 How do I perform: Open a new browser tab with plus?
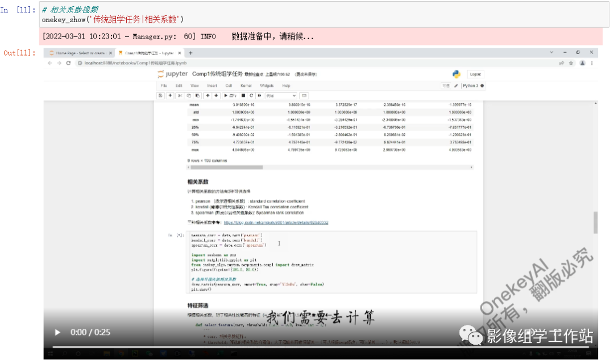pos(190,53)
